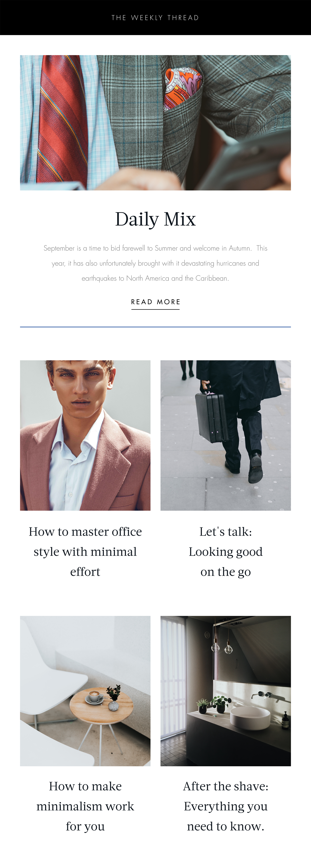Open the photo of man carrying briefcase
Screen dimensions: 311x868
[x=226, y=435]
